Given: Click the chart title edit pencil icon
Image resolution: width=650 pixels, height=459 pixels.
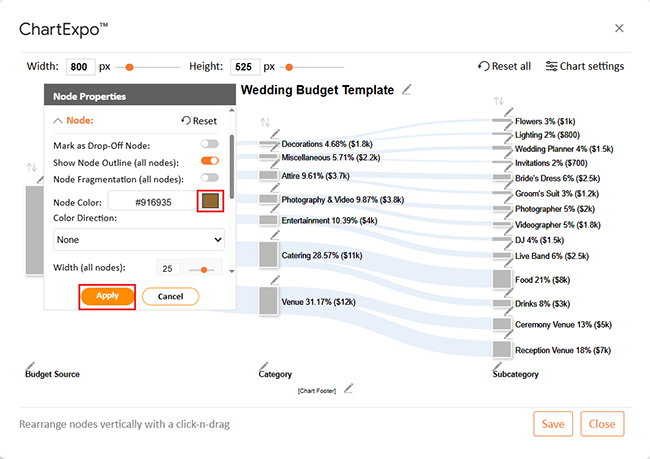Looking at the screenshot, I should pos(406,90).
